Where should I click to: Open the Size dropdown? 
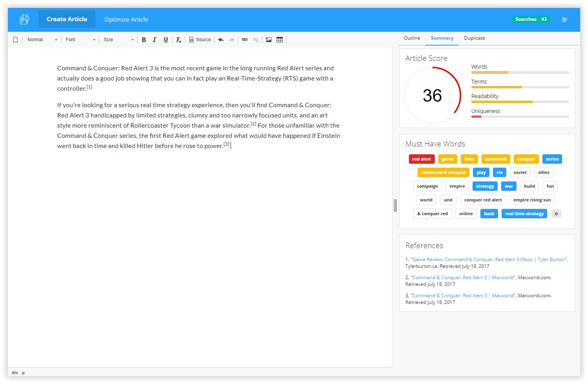pos(118,40)
